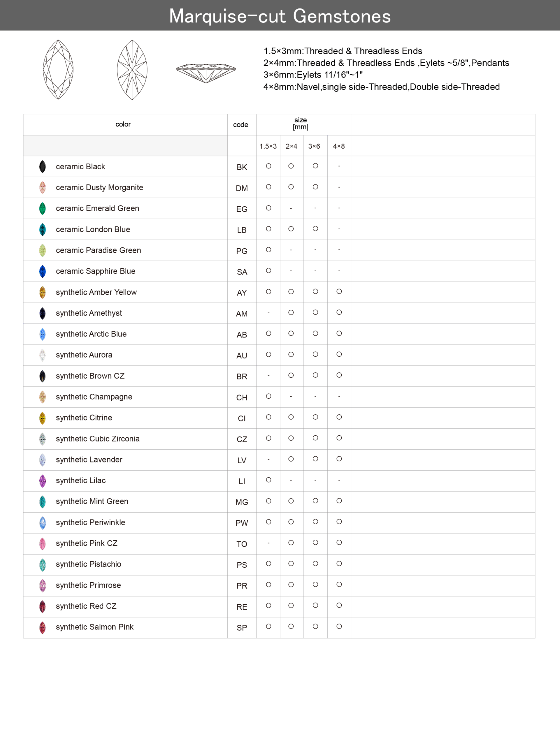Click the "Marquise-cut Gemstones" title
Screen dimensions: 560x746
point(280,16)
